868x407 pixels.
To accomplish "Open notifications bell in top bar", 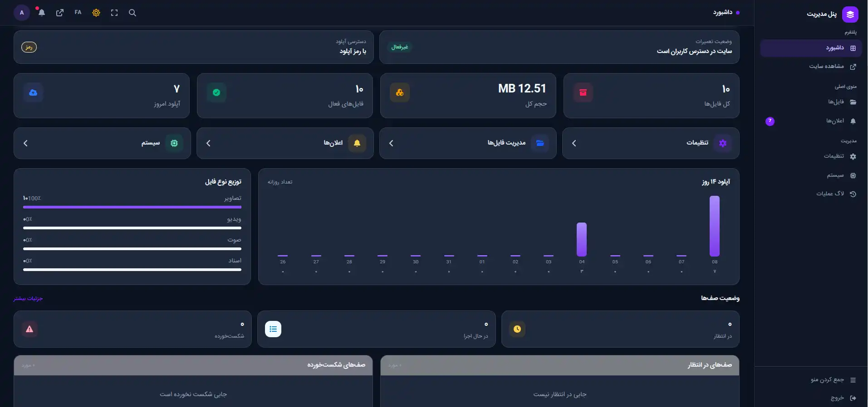I will click(42, 13).
